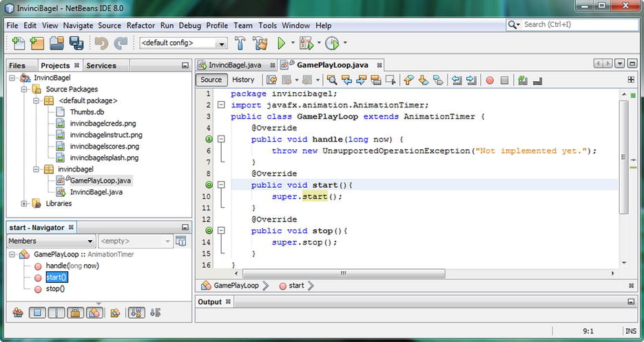Click the Find Selection magnifier icon
The width and height of the screenshot is (644, 342).
[332, 80]
